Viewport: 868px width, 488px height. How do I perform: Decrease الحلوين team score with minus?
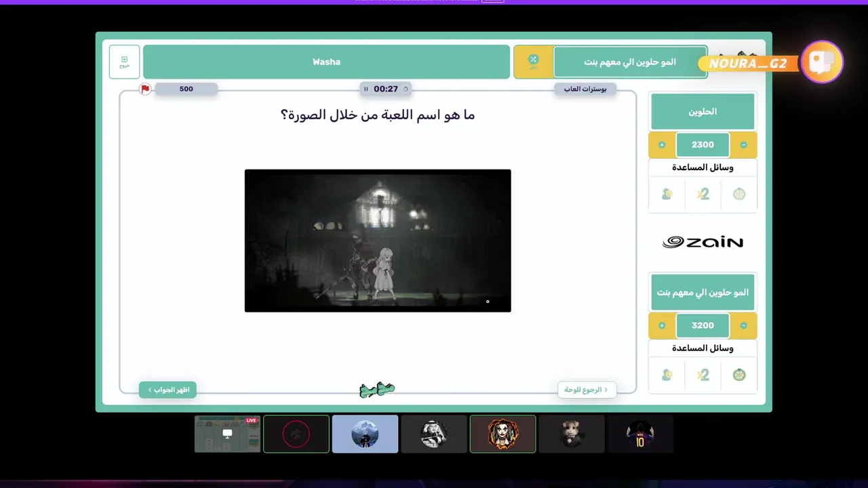pos(743,145)
